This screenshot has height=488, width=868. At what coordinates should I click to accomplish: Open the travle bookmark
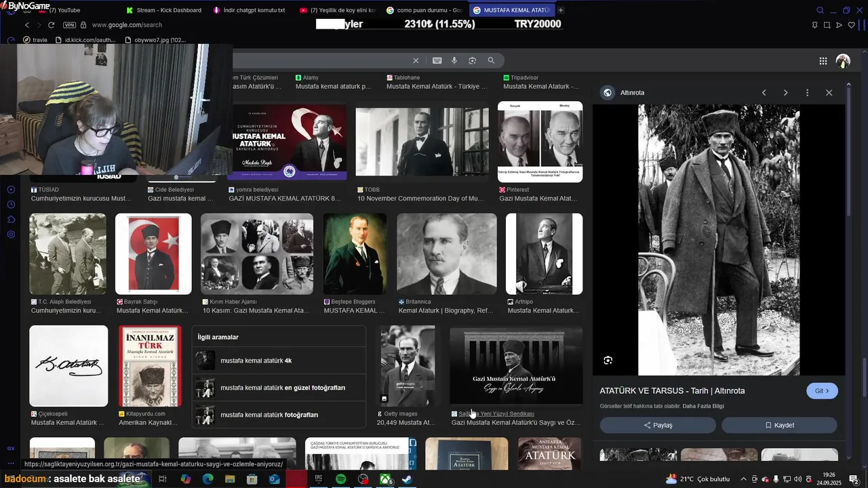tap(35, 40)
